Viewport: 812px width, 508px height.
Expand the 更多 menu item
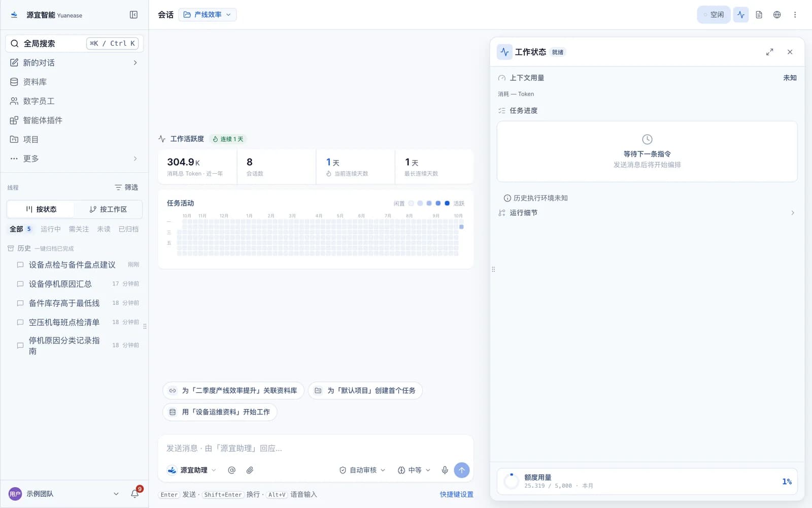pyautogui.click(x=75, y=158)
